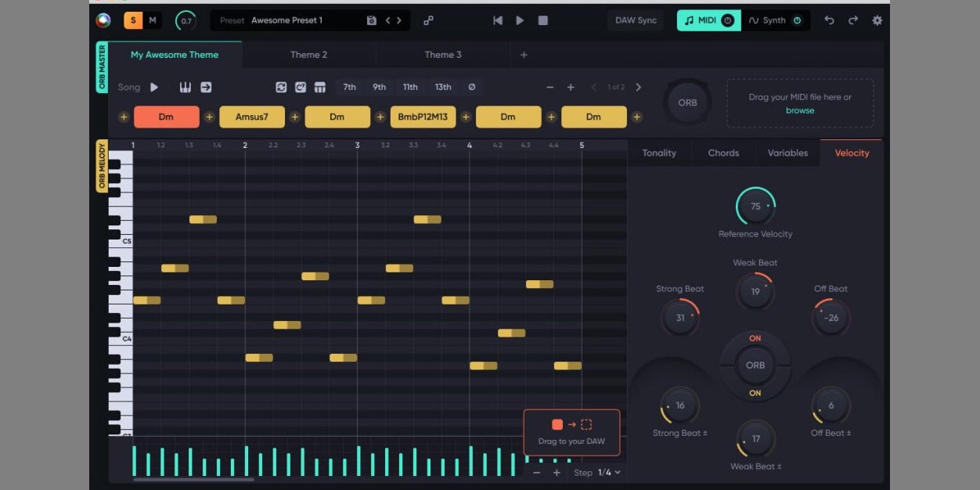Screen dimensions: 980x490
Task: Open the Theme 2 tab
Action: tap(308, 55)
